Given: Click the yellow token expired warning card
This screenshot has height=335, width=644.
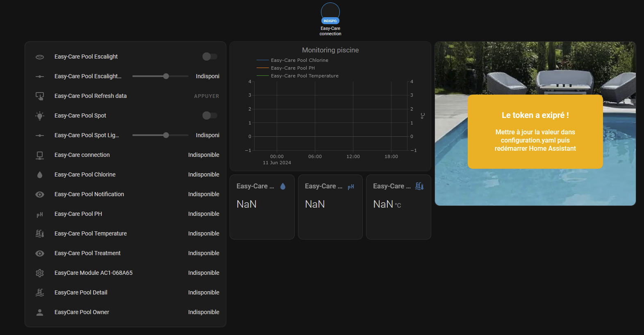Looking at the screenshot, I should click(535, 131).
